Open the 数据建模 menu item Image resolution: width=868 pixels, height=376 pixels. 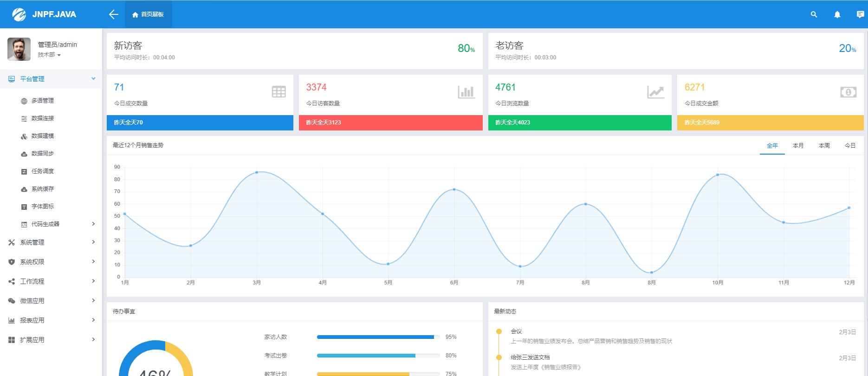[43, 136]
